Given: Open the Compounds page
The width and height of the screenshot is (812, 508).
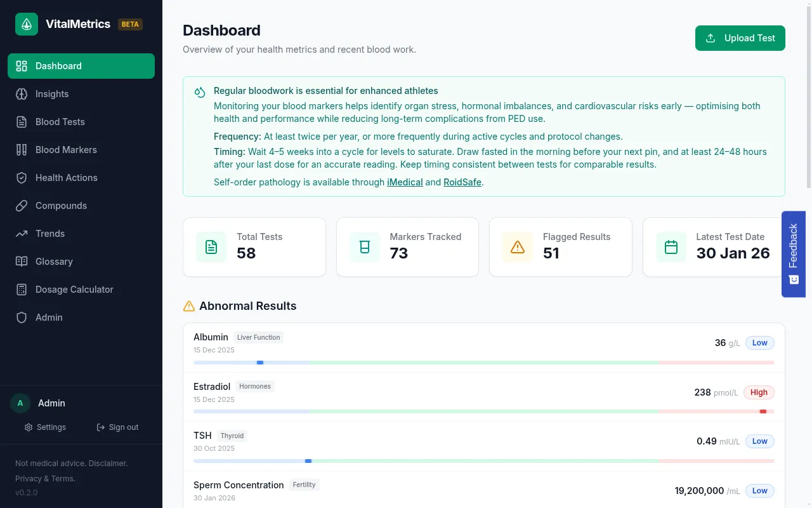Looking at the screenshot, I should pyautogui.click(x=61, y=206).
